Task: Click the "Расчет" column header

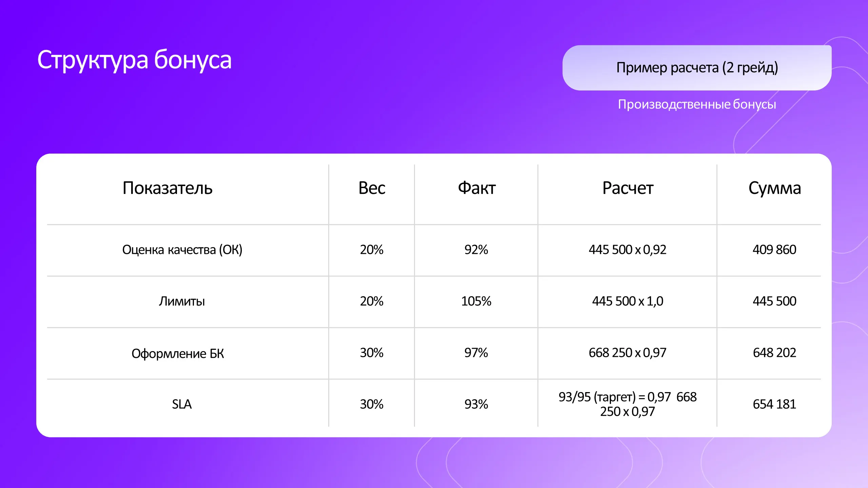Action: click(x=628, y=188)
